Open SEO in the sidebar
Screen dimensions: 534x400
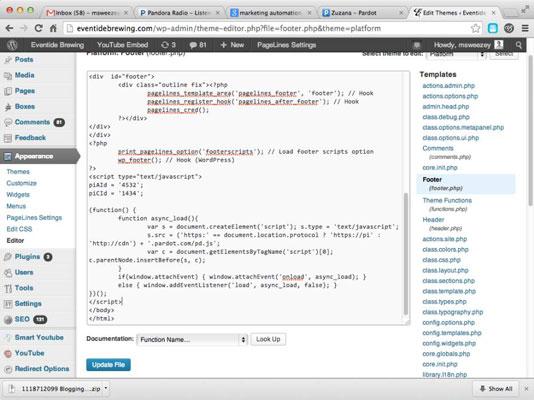(22, 319)
